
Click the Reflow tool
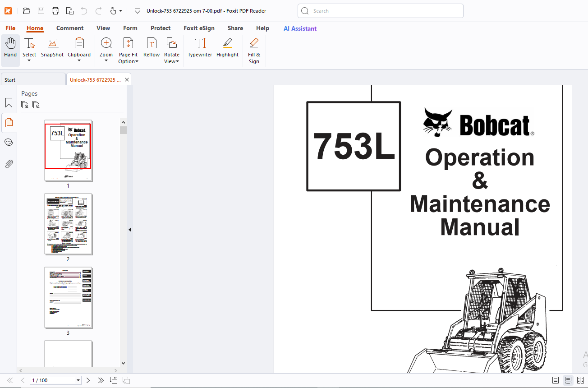152,47
